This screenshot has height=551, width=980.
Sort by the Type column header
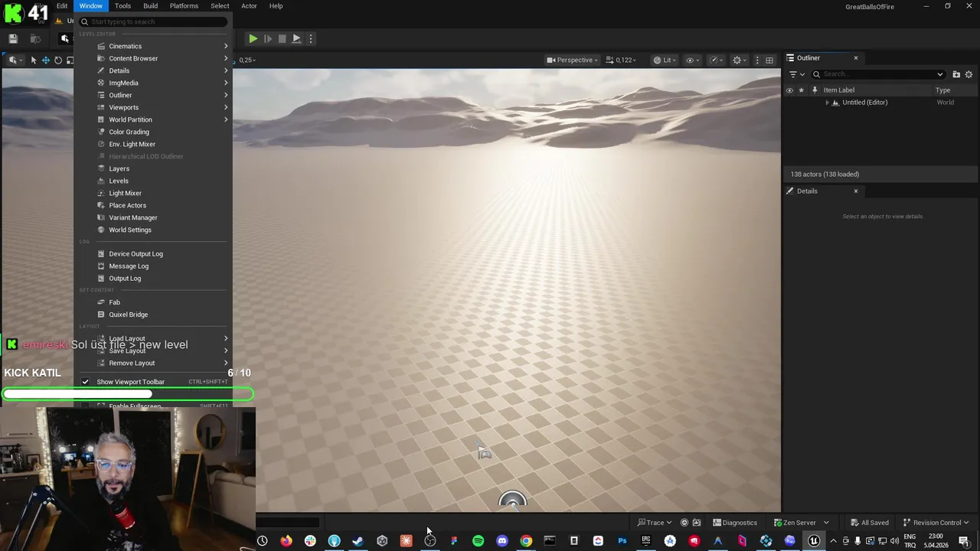point(942,90)
